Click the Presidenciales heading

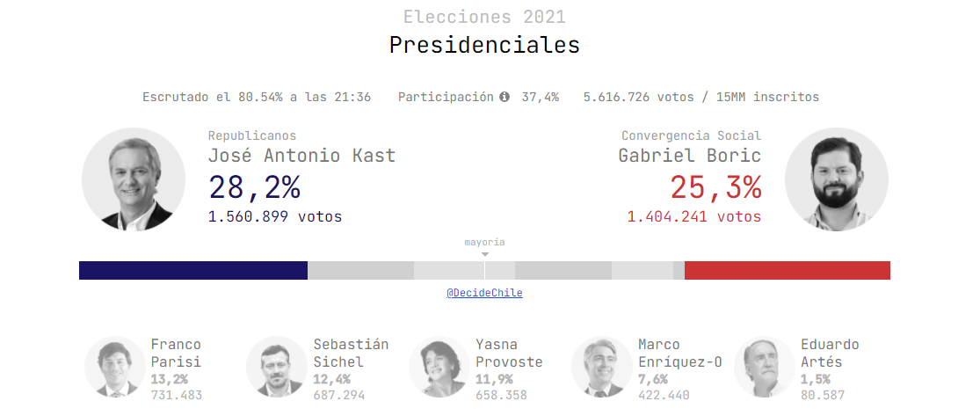pyautogui.click(x=484, y=45)
